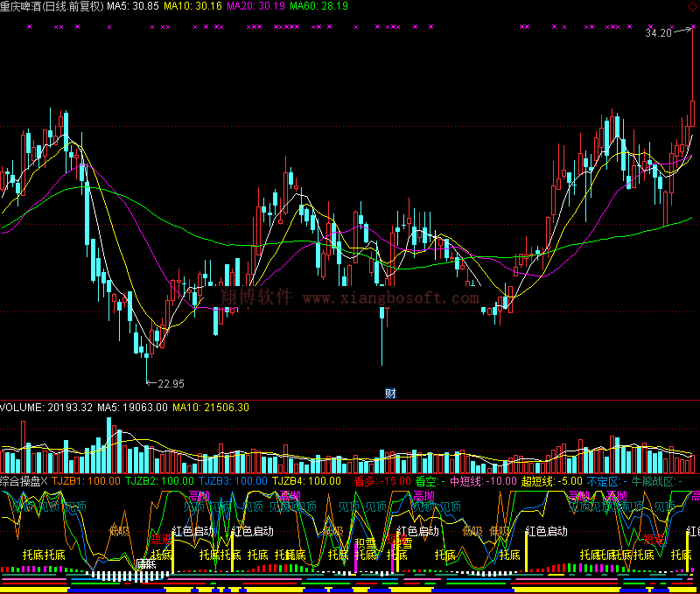Click the 超短线:-5.00 value
This screenshot has height=594, width=700.
[x=552, y=481]
